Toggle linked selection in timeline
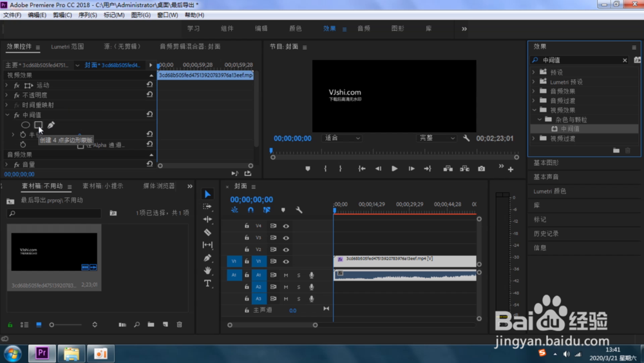This screenshot has height=363, width=644. 267,210
